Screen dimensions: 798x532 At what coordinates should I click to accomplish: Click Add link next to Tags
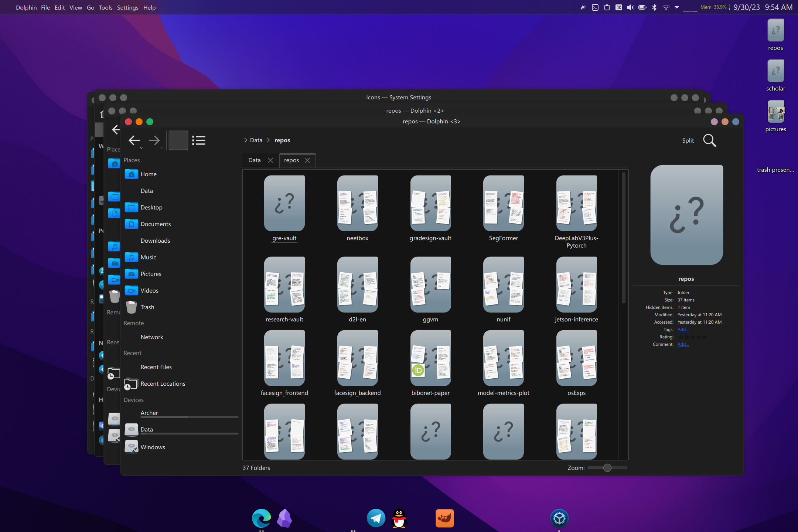[x=682, y=329]
